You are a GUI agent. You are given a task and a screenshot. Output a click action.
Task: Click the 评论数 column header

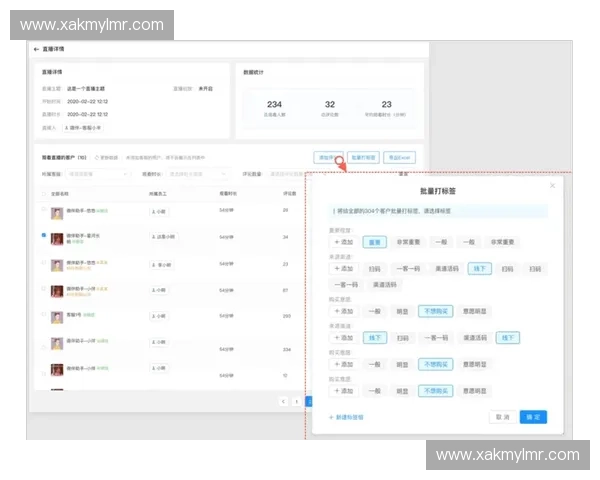[289, 194]
